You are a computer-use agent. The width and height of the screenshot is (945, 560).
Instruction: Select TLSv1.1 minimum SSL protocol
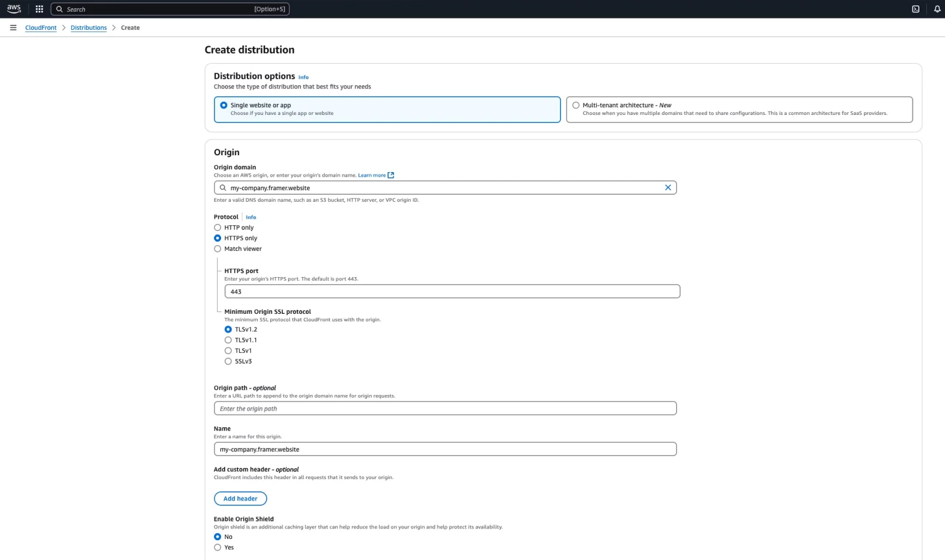tap(228, 340)
